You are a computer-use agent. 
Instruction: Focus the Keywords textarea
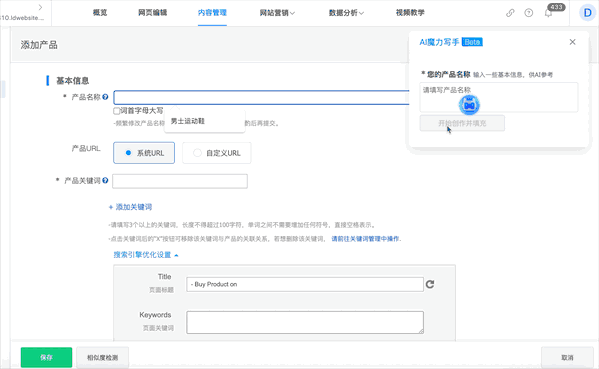[305, 322]
